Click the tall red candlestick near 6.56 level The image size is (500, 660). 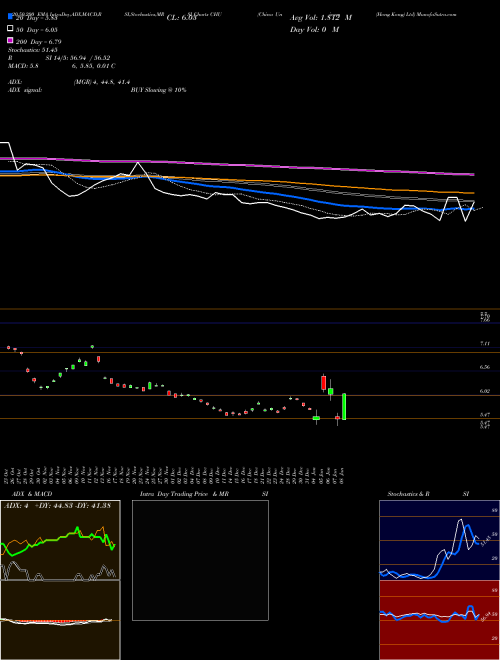pos(323,383)
